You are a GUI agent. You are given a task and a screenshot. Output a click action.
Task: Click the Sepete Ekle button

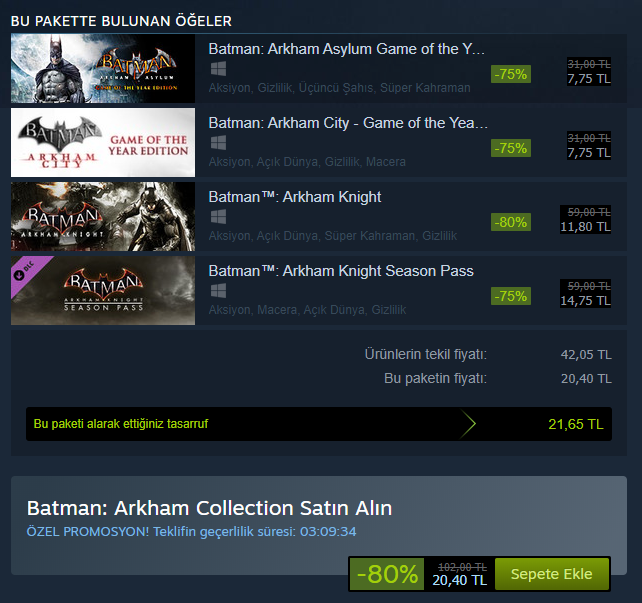point(551,574)
